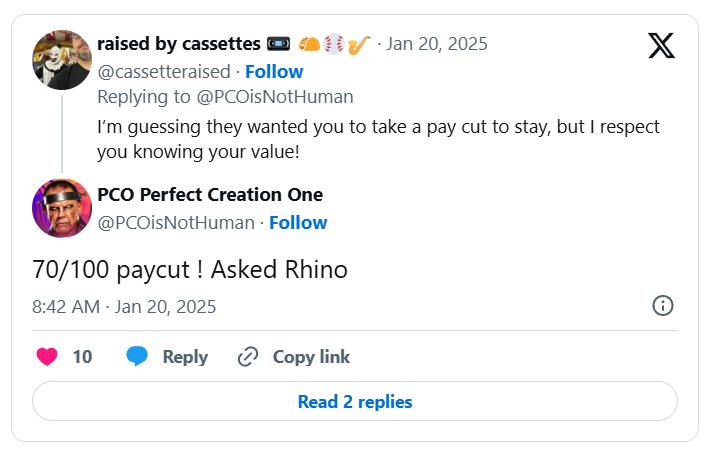Open the "raised by cassettes" display name
This screenshot has width=717, height=450.
coord(179,44)
